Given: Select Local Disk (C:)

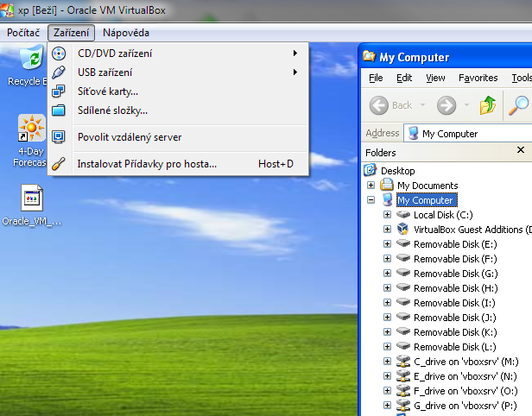Looking at the screenshot, I should [443, 215].
